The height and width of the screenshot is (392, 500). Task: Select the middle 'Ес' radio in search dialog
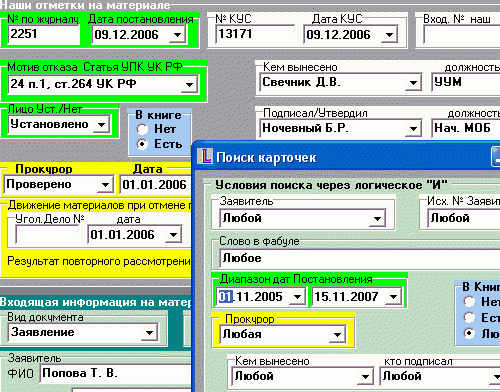pyautogui.click(x=469, y=317)
